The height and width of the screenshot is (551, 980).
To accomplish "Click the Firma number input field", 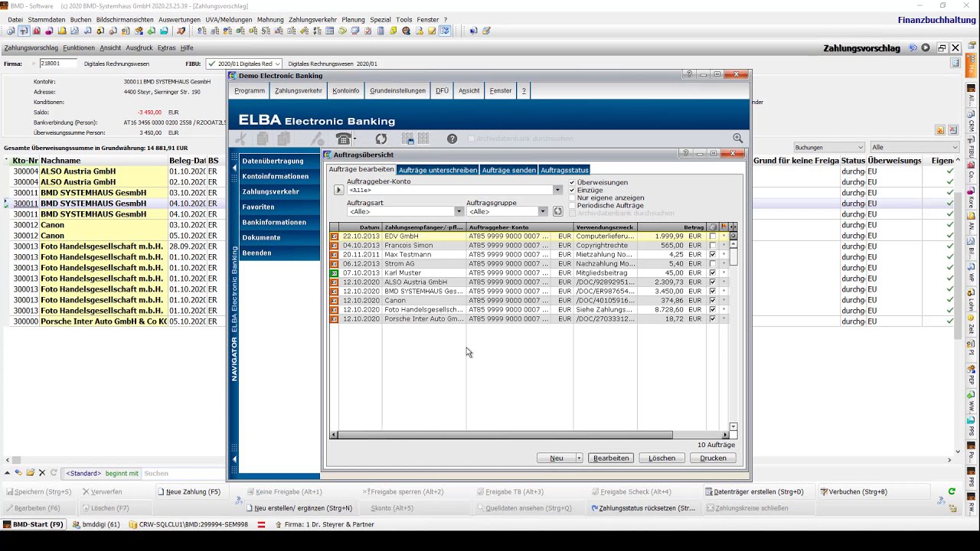I will click(59, 64).
